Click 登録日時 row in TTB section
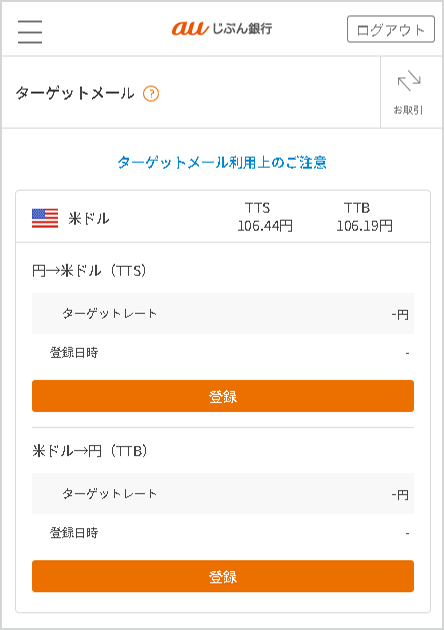This screenshot has width=444, height=630. point(223,533)
